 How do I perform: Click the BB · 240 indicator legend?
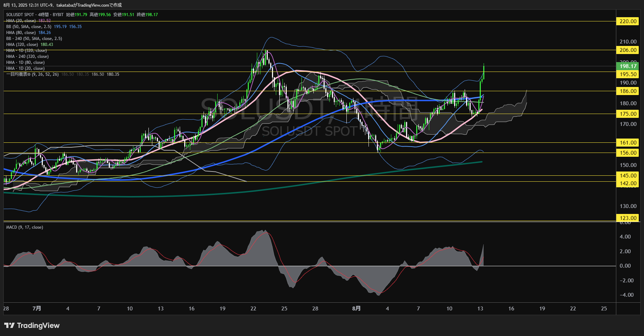[34, 39]
